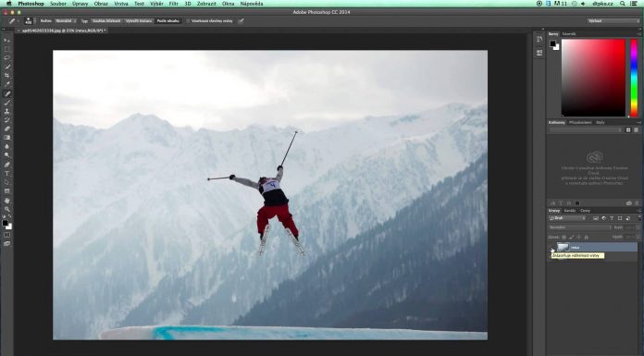Select the Rectangular Marquee tool
This screenshot has width=644, height=356.
[7, 49]
